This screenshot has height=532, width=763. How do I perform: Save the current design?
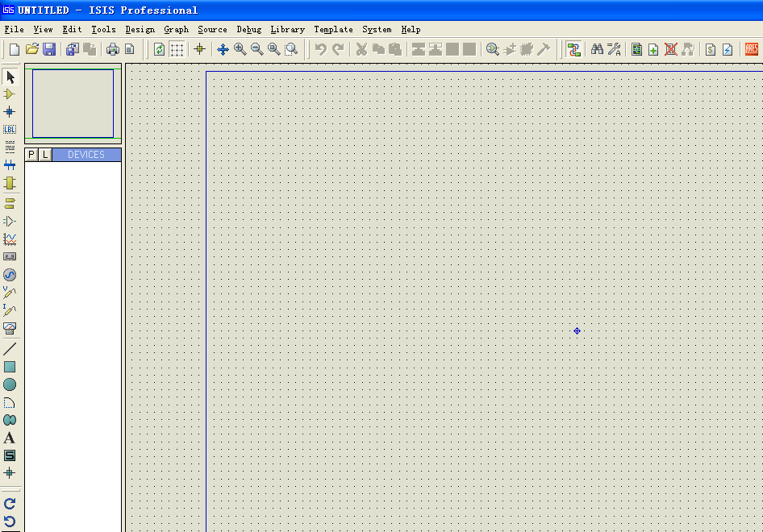click(49, 49)
